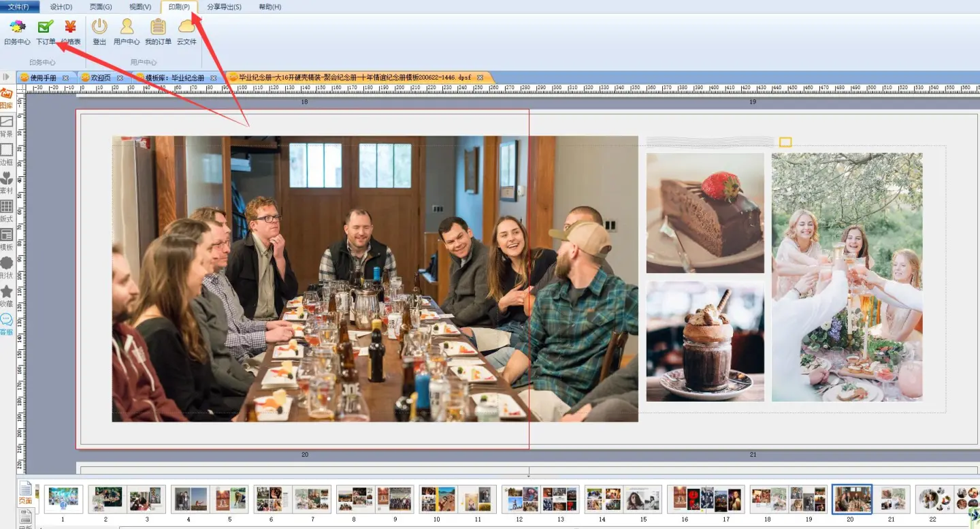Select the chocolate dessert cup photo

(x=705, y=342)
